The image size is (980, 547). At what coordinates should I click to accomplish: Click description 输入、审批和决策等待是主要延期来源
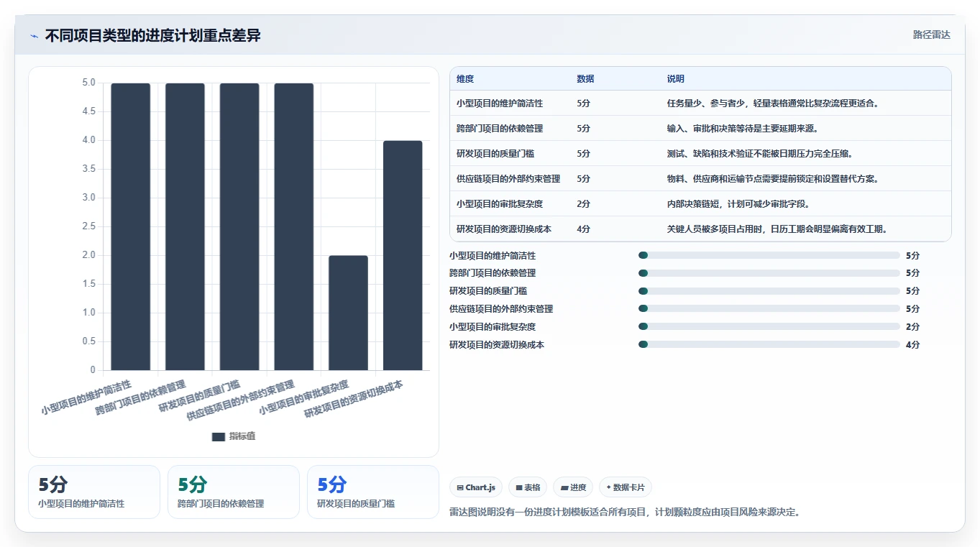point(743,129)
